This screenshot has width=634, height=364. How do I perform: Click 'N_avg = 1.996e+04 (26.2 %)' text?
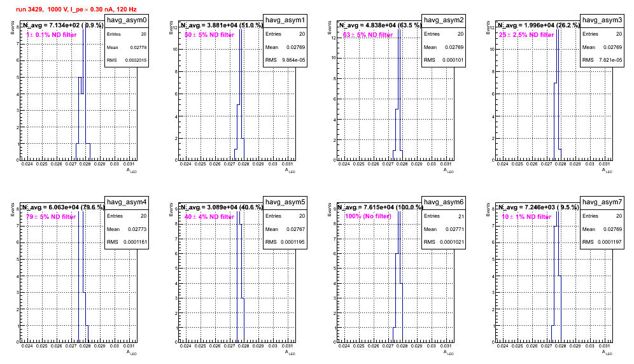coord(539,25)
